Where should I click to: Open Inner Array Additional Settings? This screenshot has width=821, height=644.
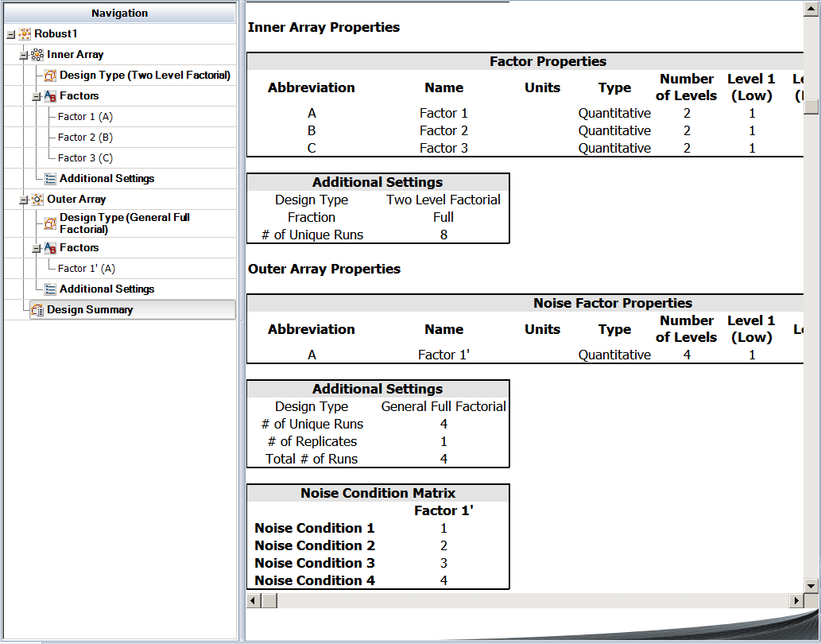tap(106, 179)
